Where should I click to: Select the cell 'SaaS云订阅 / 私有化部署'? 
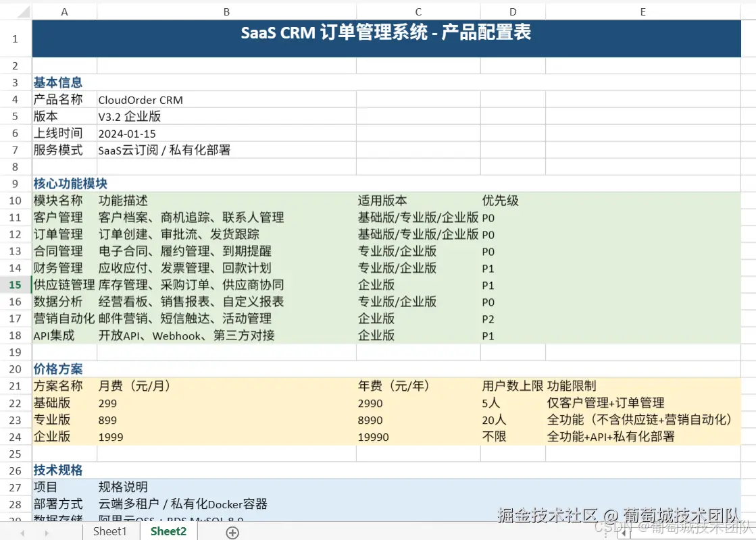[x=226, y=150]
